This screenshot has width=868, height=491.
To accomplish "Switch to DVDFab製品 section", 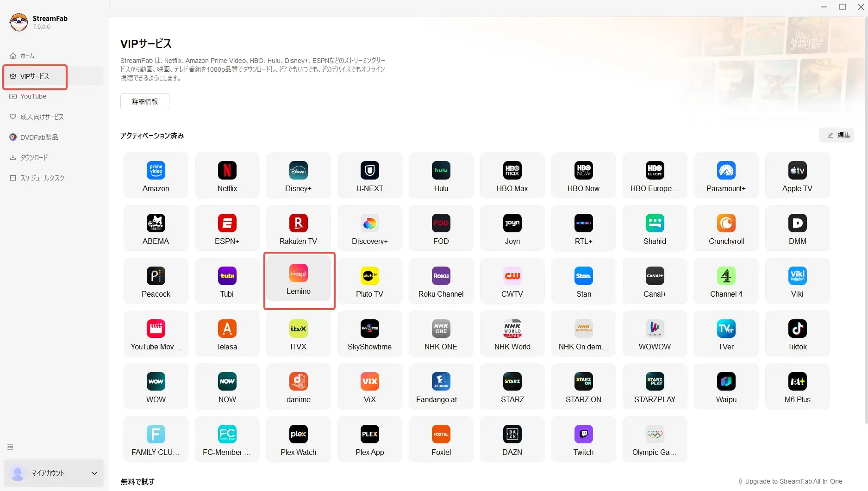I will (x=54, y=137).
